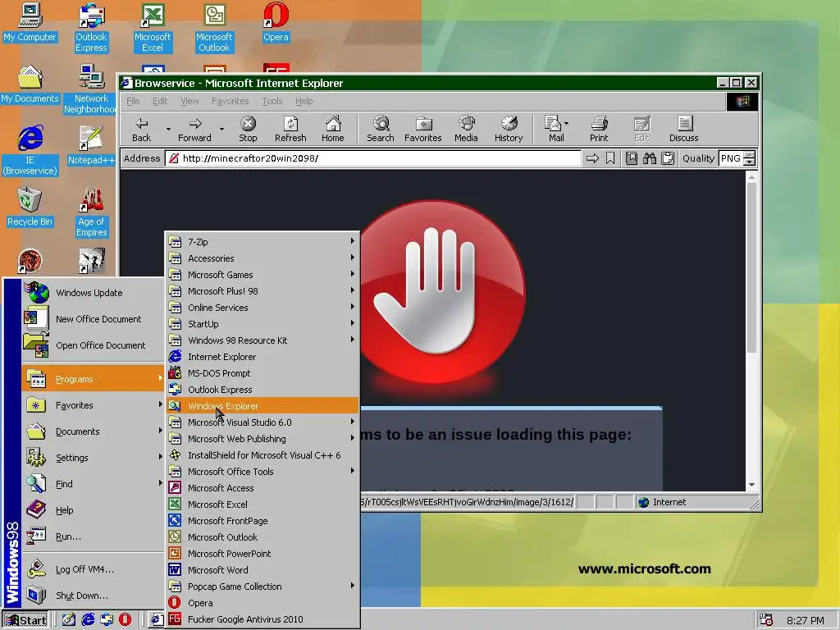Click the Start button
Image resolution: width=840 pixels, height=630 pixels.
(x=25, y=620)
